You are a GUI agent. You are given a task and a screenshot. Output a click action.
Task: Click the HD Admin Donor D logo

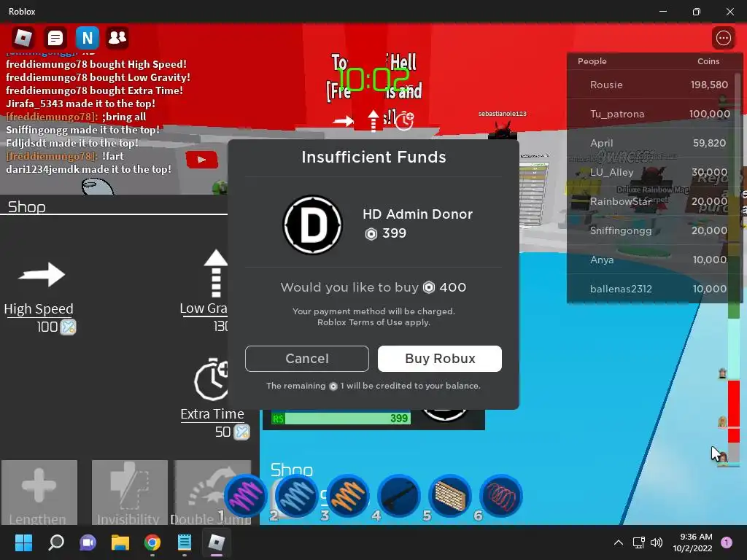[x=312, y=225]
